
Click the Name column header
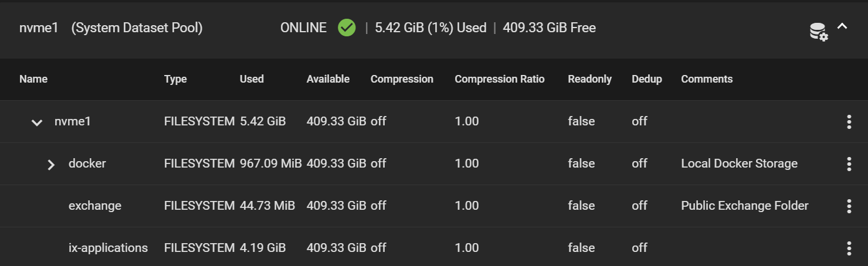click(33, 79)
